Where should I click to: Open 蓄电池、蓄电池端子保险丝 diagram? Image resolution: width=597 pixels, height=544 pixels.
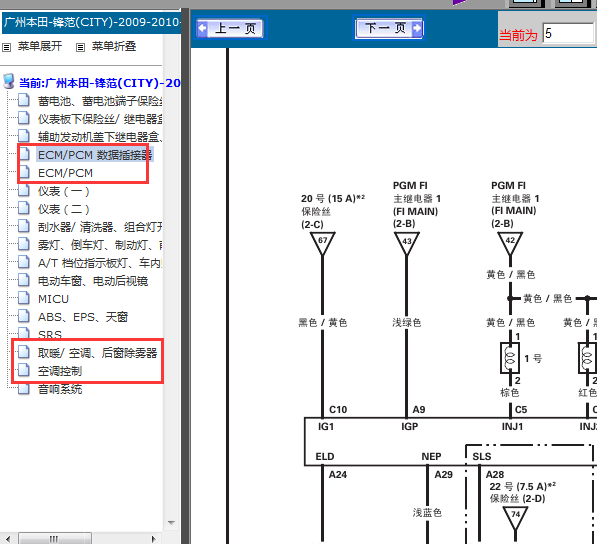[x=101, y=101]
